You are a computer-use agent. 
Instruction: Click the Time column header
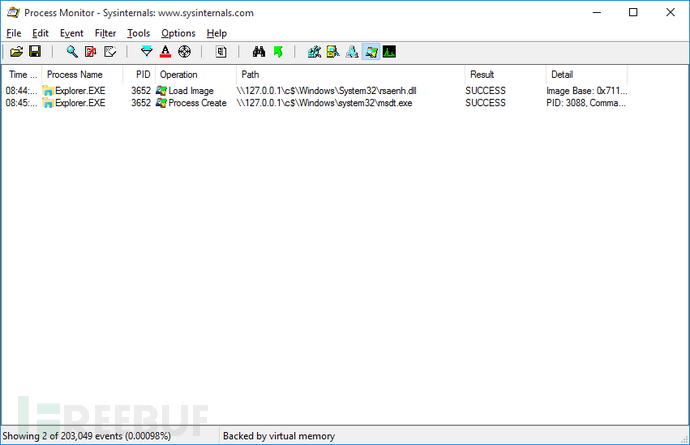tap(22, 74)
